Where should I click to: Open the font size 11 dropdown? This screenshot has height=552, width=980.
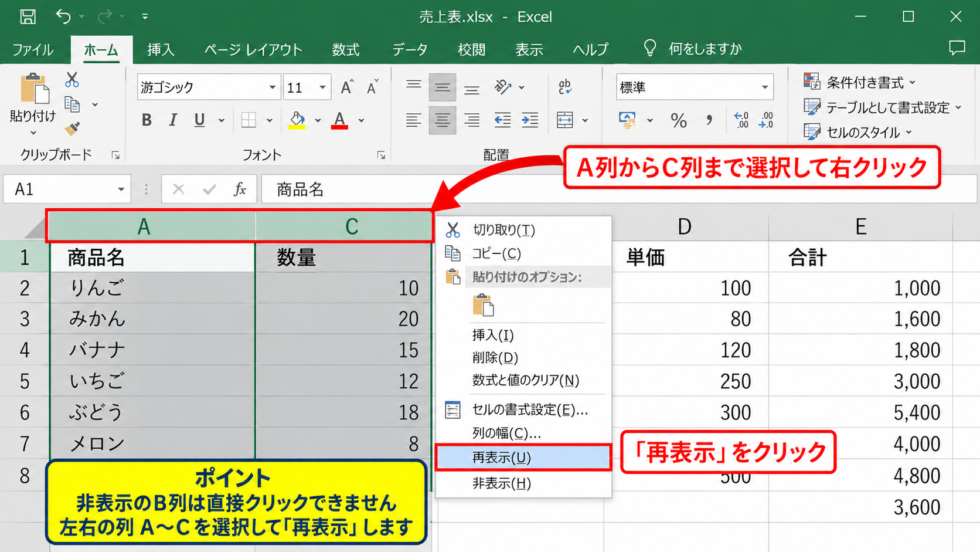tap(322, 87)
